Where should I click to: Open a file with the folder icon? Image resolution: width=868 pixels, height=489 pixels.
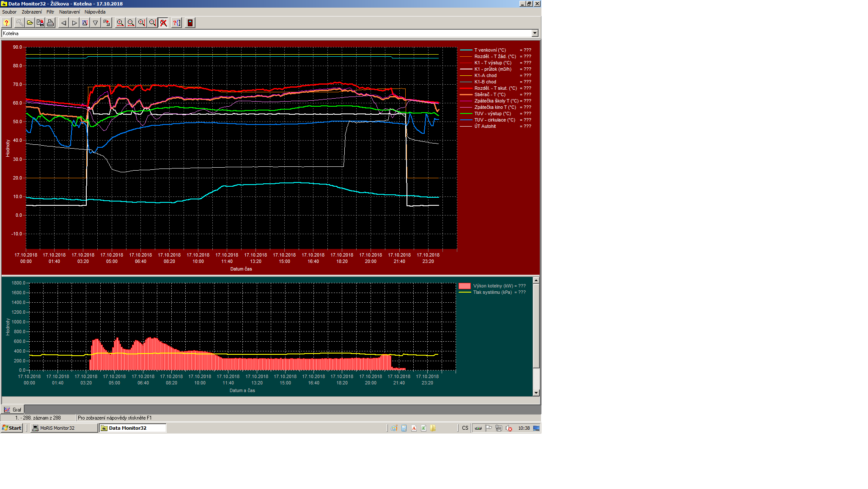(x=30, y=23)
